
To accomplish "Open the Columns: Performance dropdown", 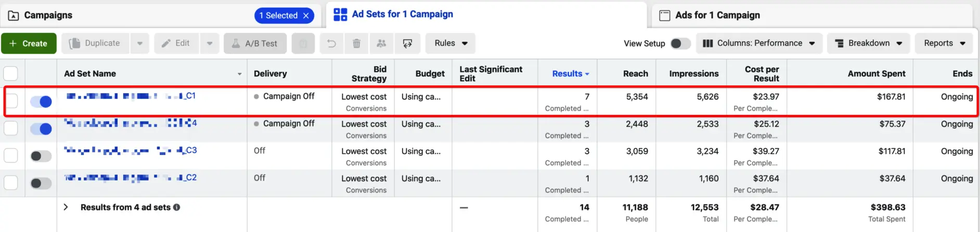I will click(759, 44).
